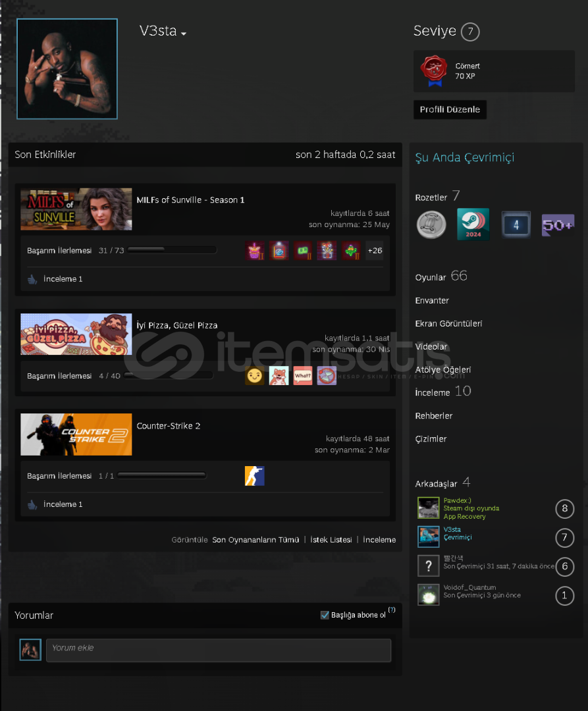Click the smiley face pizza achievement
588x711 pixels.
(255, 376)
